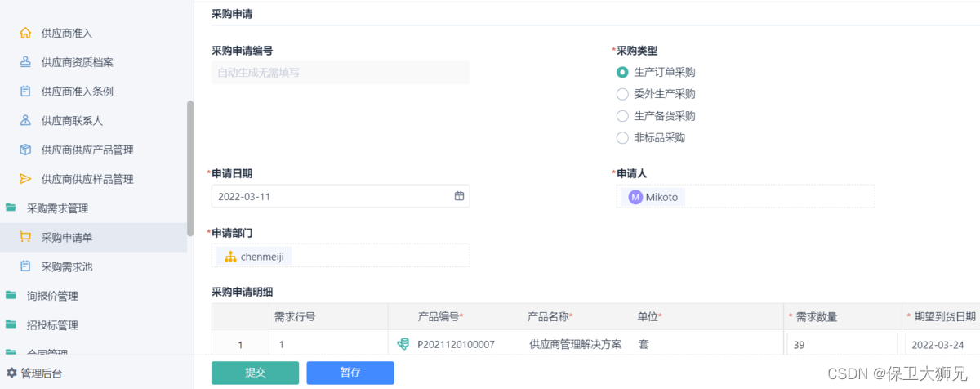Click the M avatar icon of Mikoto
The image size is (980, 389).
[x=635, y=197]
